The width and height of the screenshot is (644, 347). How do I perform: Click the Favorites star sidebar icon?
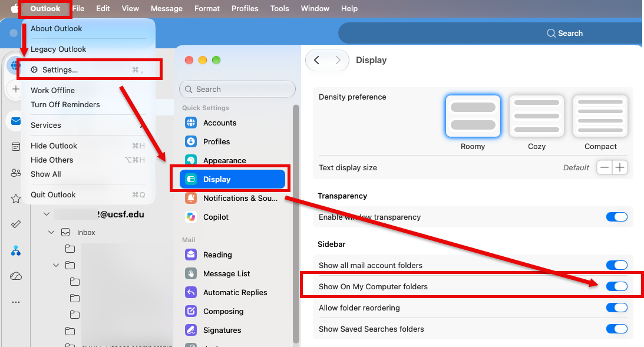coord(15,199)
